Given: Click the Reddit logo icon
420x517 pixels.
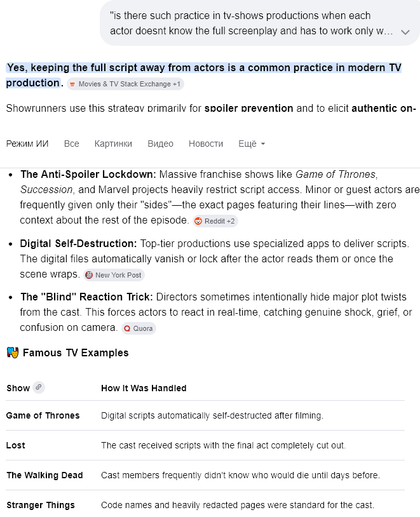Looking at the screenshot, I should 198,221.
